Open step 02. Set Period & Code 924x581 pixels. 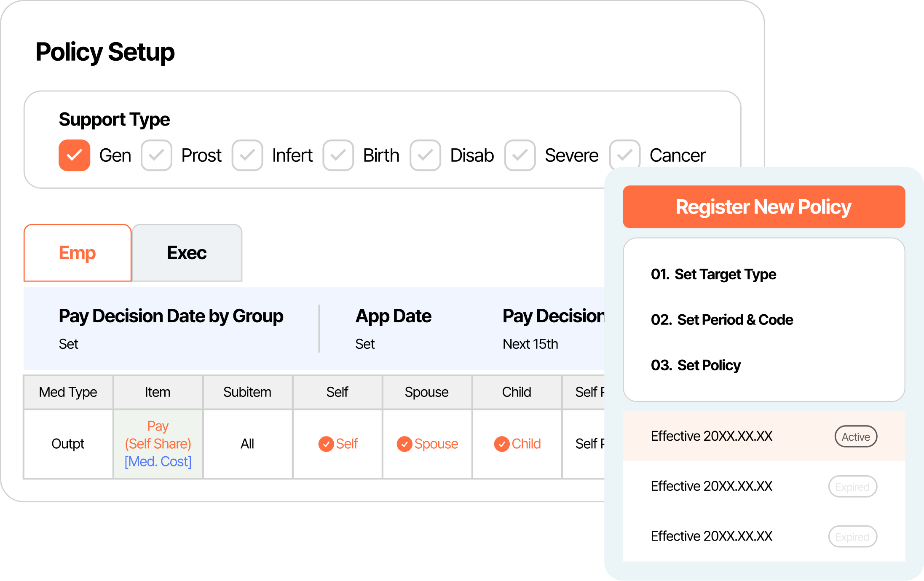tap(721, 320)
